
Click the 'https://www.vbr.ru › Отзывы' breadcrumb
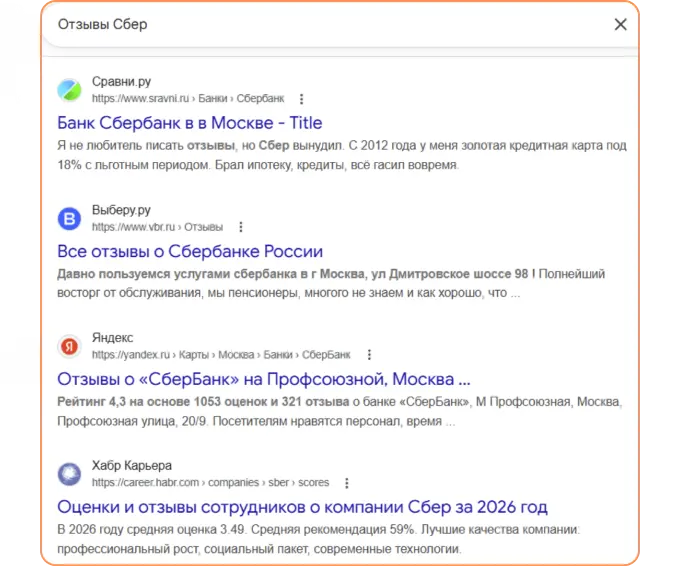click(x=157, y=227)
